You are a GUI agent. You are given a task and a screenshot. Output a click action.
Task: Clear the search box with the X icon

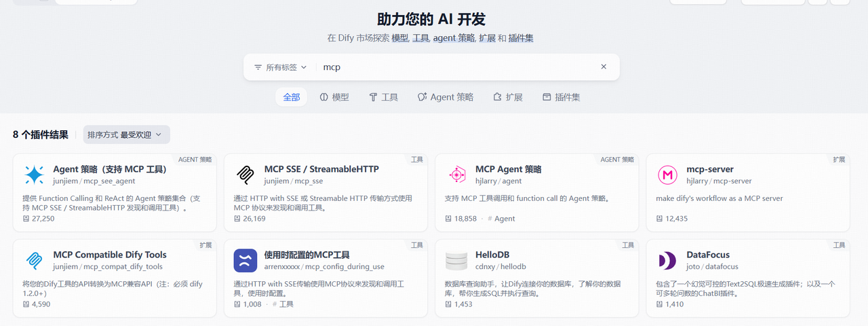(x=604, y=67)
